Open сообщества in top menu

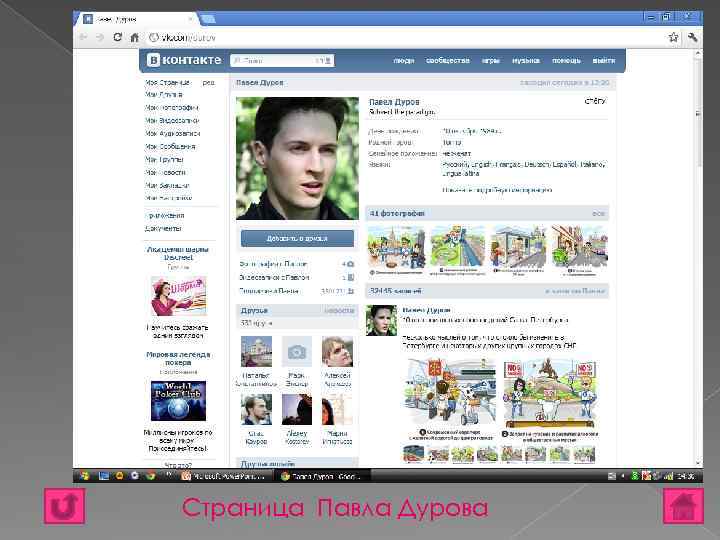tap(448, 61)
